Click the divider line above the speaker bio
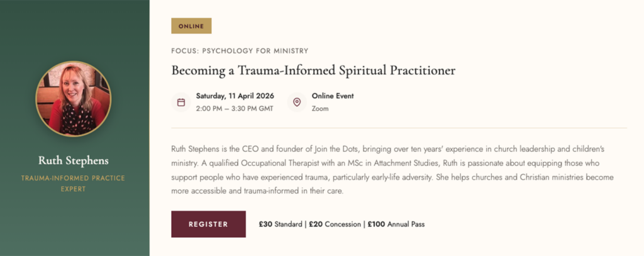 click(399, 128)
